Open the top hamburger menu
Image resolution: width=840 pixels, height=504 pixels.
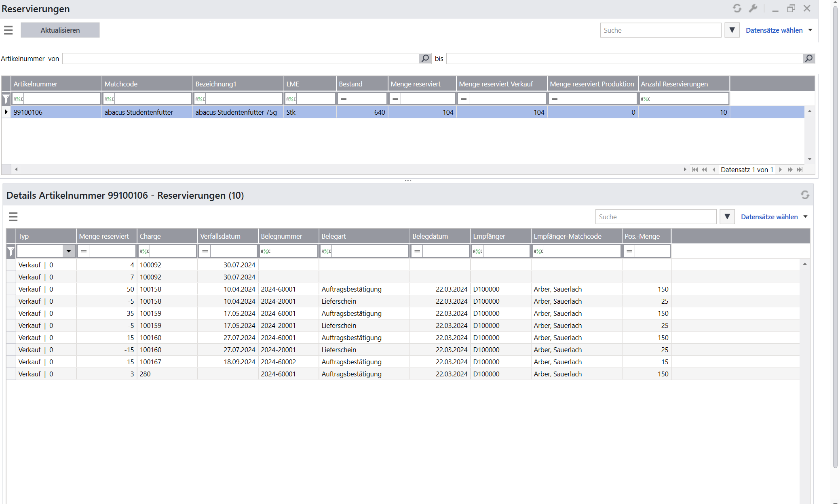click(8, 30)
